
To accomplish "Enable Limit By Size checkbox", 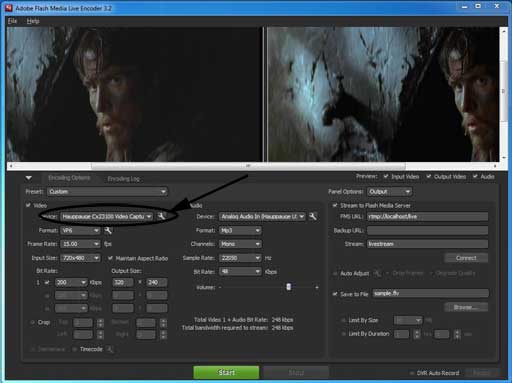I will [343, 320].
